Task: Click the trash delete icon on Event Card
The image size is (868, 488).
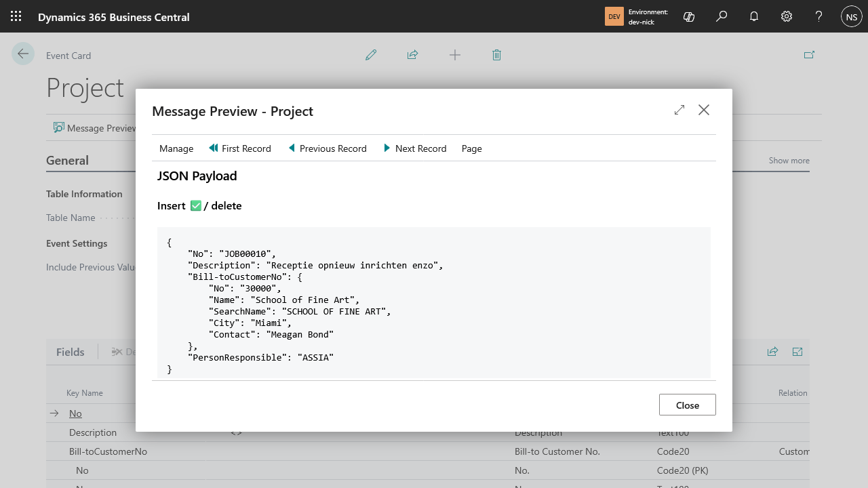Action: [x=496, y=55]
